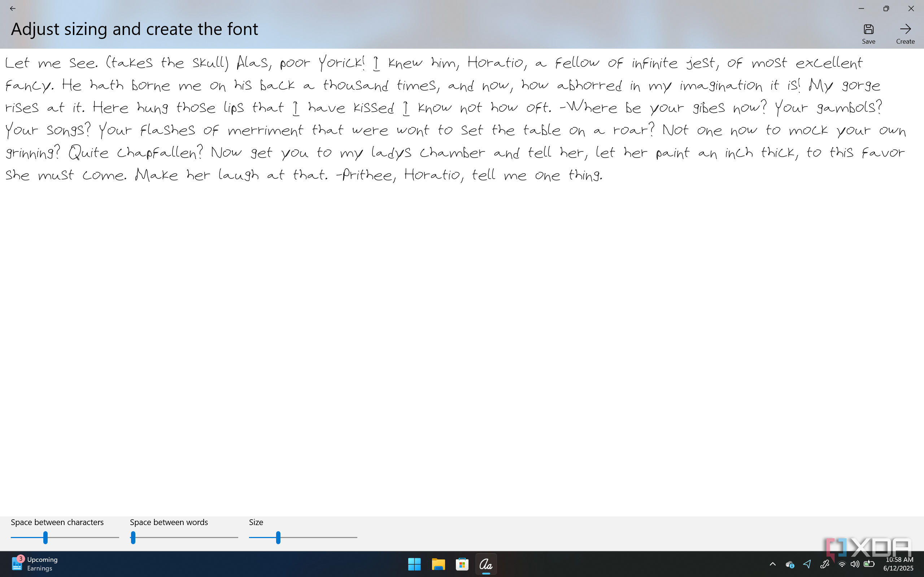Go back using the top-left arrow

point(13,8)
